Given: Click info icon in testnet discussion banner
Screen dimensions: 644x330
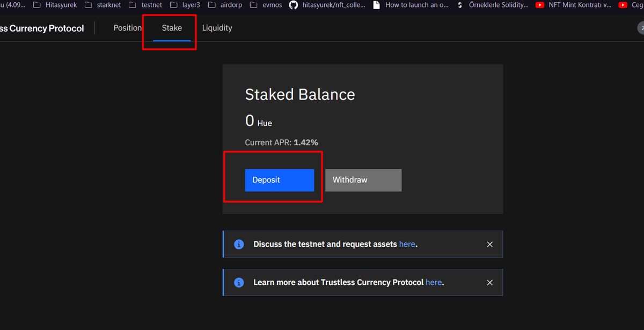Looking at the screenshot, I should pos(239,244).
